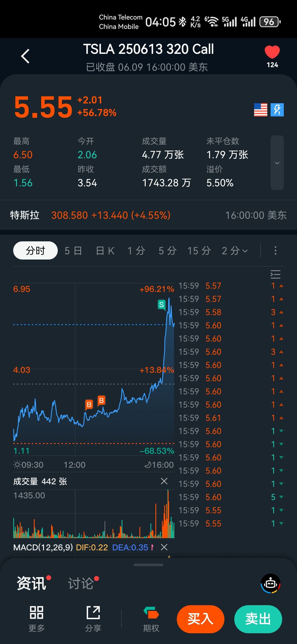Open the 特斯拉 underlying stock quote row

pyautogui.click(x=148, y=215)
